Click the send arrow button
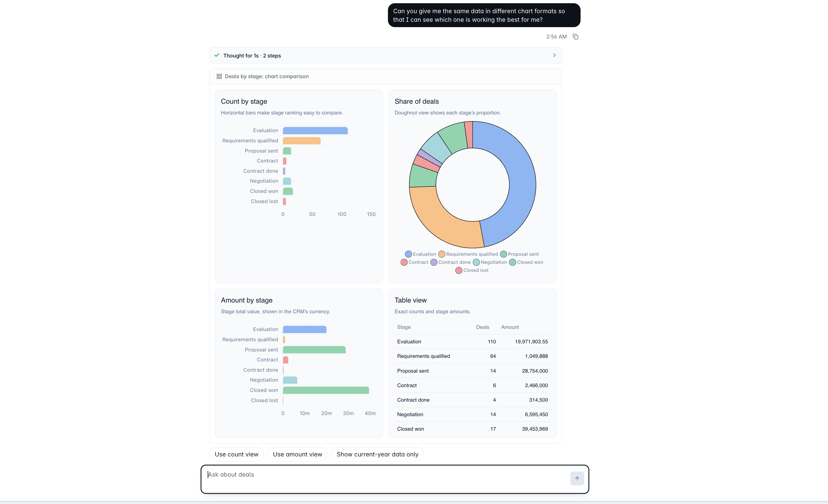The image size is (828, 504). [577, 478]
